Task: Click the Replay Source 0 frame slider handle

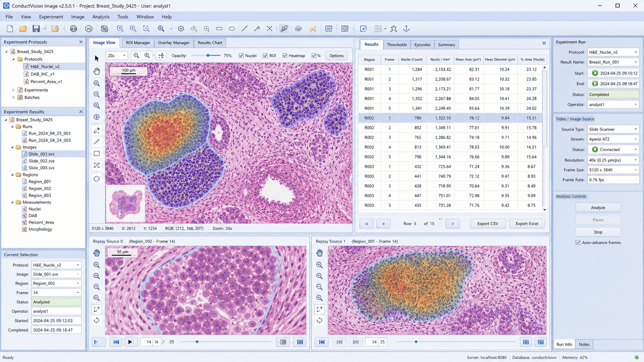Action: 197,342
